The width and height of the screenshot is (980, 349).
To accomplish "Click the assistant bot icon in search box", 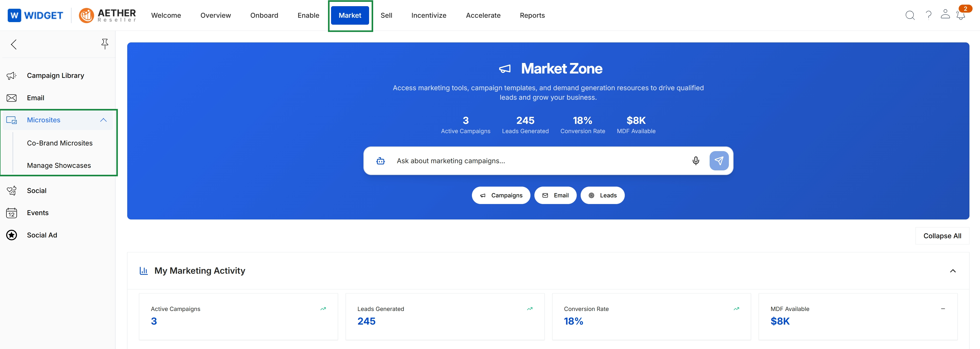I will point(380,161).
